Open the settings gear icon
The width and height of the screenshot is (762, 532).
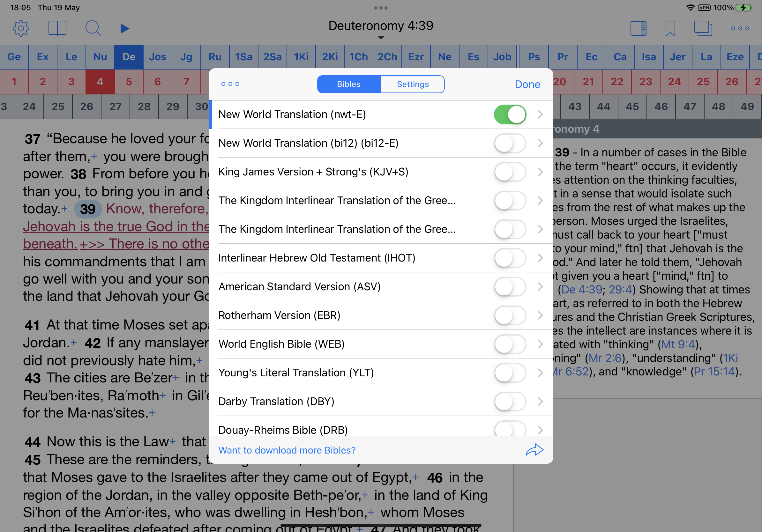coord(21,28)
